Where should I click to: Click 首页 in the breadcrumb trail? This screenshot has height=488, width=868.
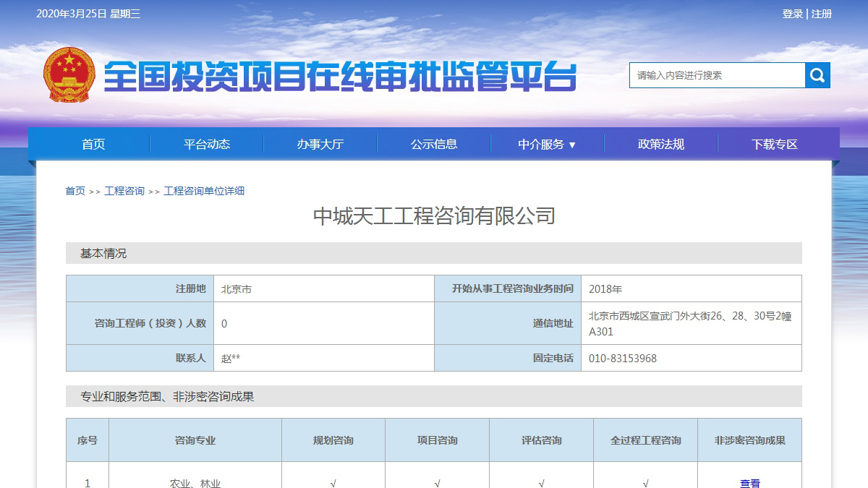[74, 190]
